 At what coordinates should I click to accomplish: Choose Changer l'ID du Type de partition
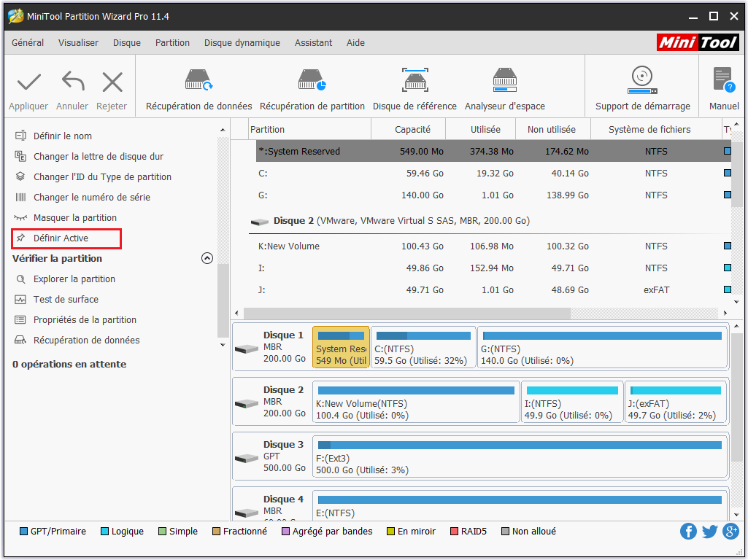point(102,176)
